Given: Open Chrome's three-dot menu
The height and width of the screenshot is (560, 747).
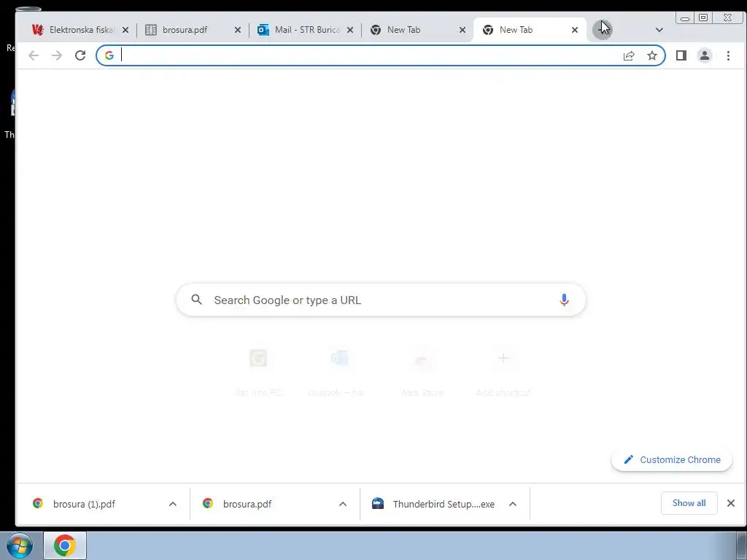Looking at the screenshot, I should click(728, 55).
